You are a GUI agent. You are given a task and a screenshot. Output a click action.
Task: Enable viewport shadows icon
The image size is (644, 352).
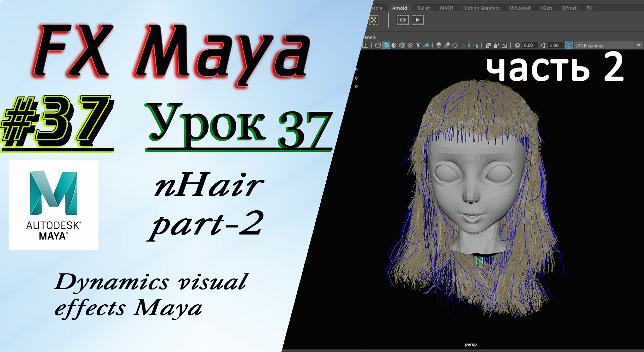426,45
